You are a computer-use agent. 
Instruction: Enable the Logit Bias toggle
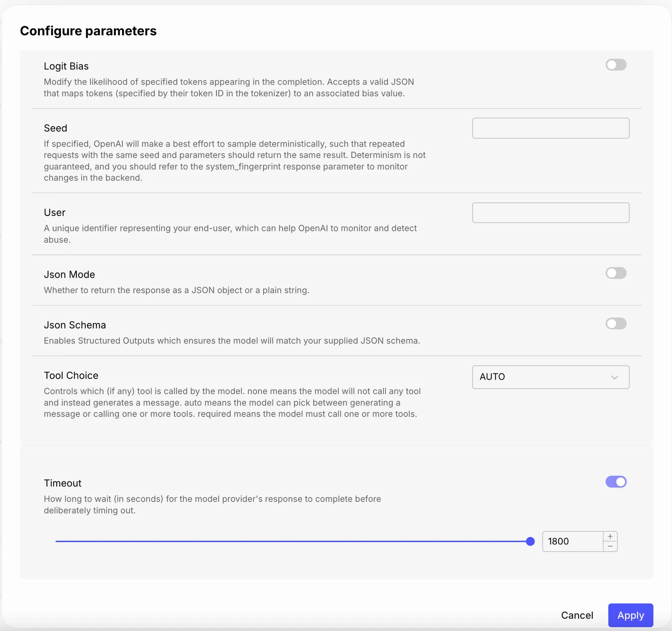616,65
